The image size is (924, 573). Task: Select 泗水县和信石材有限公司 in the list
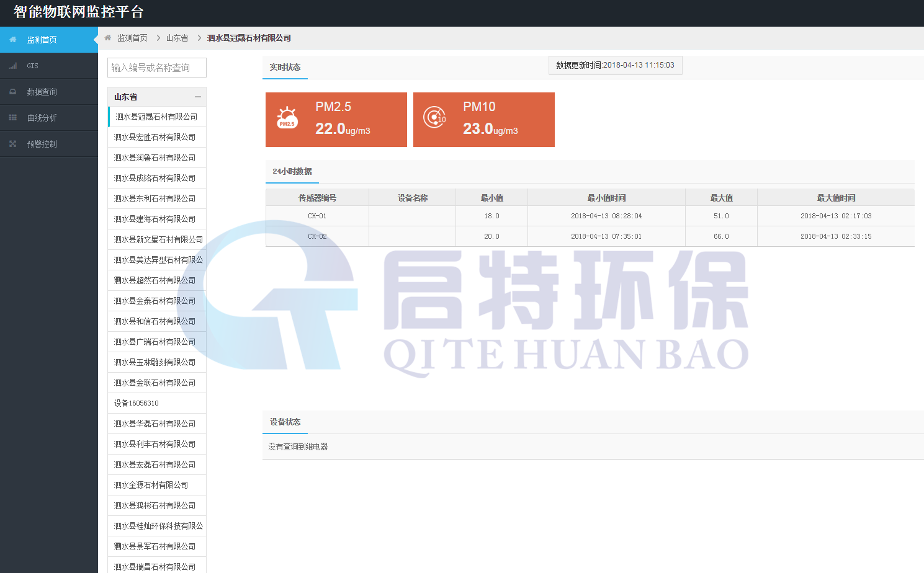coord(157,321)
